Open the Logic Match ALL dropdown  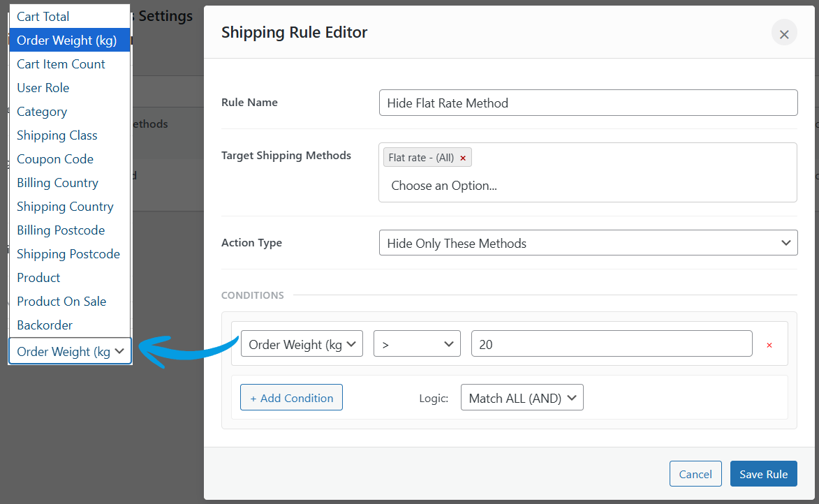[522, 398]
